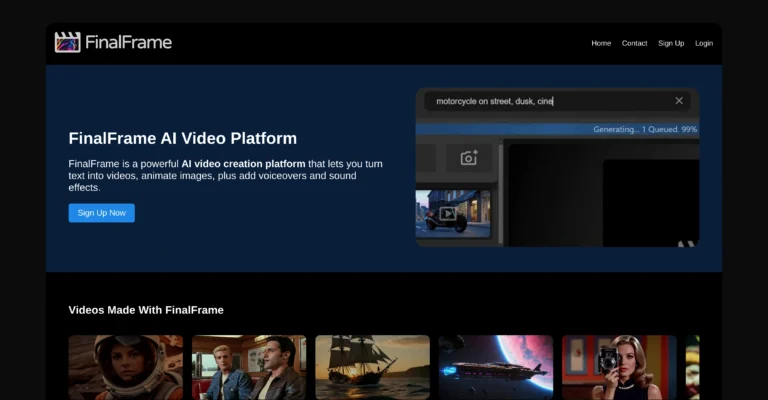Viewport: 768px width, 400px height.
Task: Click the add image camera icon
Action: coord(469,158)
